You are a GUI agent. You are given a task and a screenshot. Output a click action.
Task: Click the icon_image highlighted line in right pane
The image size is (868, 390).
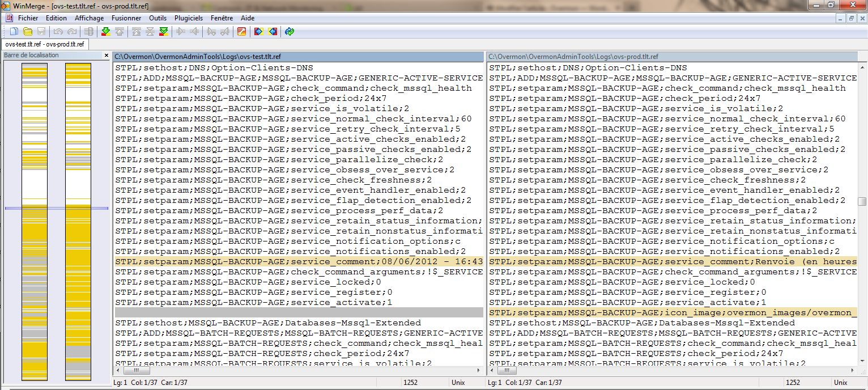[x=673, y=313]
